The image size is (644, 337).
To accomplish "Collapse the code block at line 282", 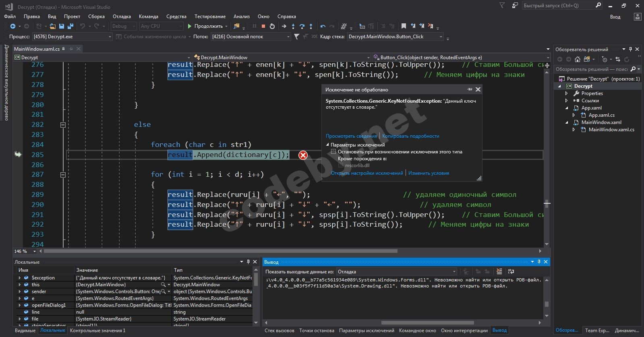I will 63,125.
